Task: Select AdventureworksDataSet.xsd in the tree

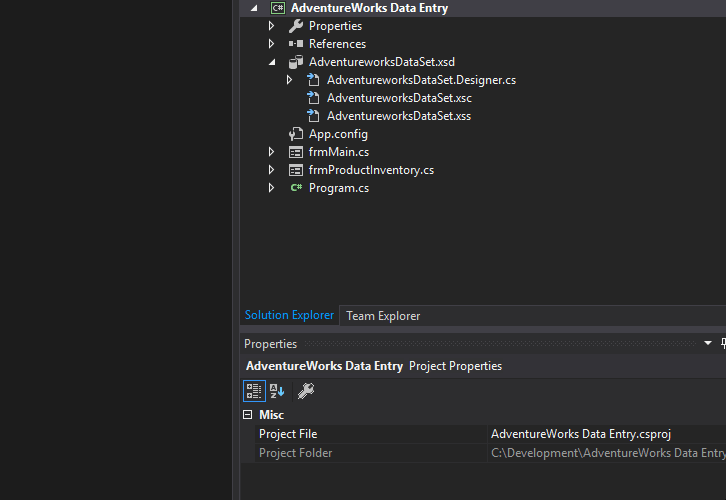Action: 382,62
